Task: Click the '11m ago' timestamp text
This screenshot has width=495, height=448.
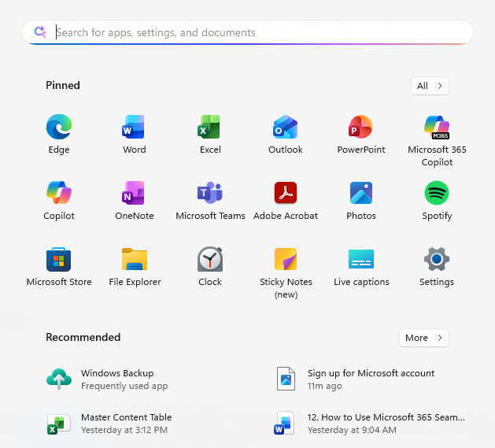Action: coord(324,386)
